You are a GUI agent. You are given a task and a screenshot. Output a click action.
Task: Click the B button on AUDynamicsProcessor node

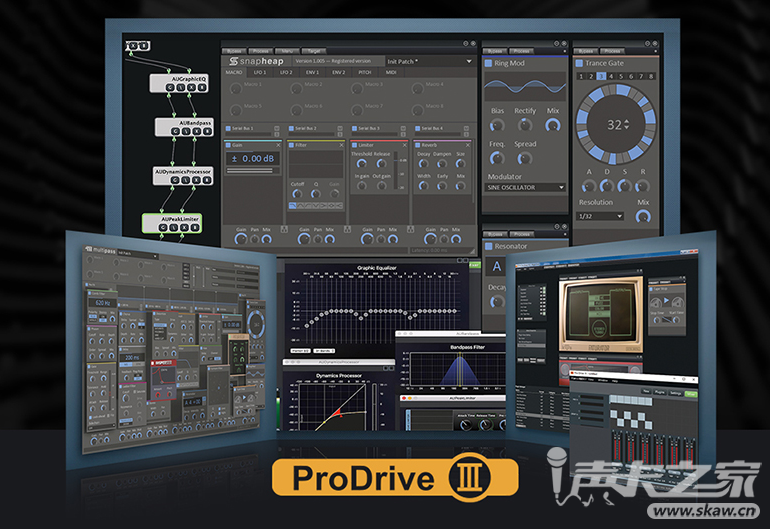[x=207, y=180]
